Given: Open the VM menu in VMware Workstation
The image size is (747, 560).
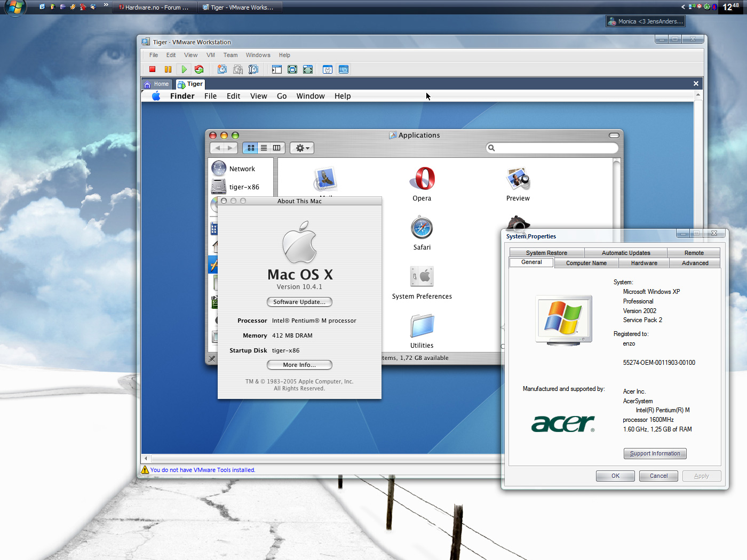Looking at the screenshot, I should click(x=211, y=55).
